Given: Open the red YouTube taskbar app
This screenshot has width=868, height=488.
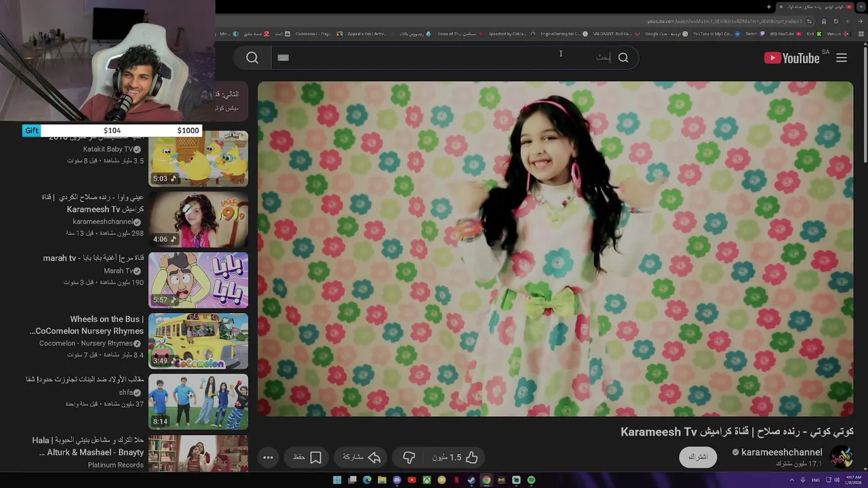Looking at the screenshot, I should pyautogui.click(x=412, y=480).
